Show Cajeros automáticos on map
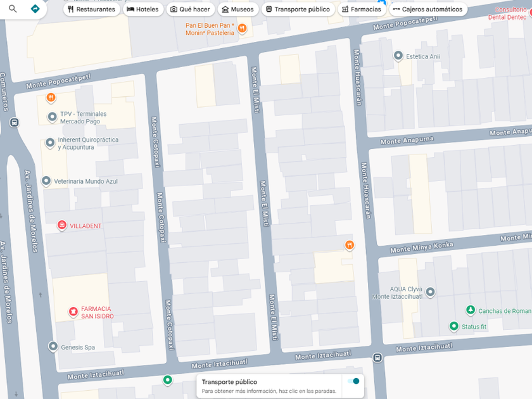This screenshot has width=532, height=399. tap(427, 9)
